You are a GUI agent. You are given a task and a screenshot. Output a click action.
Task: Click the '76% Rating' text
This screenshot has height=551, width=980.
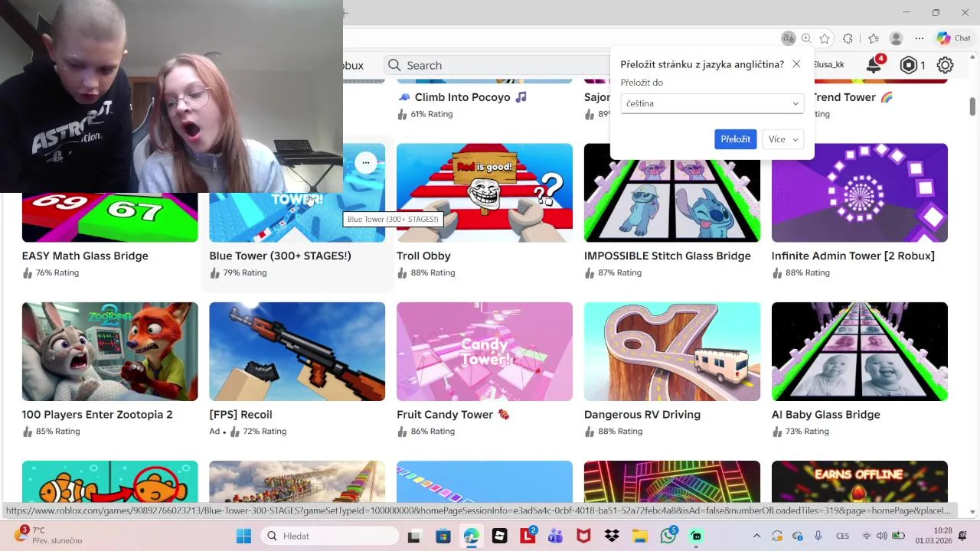pos(57,272)
